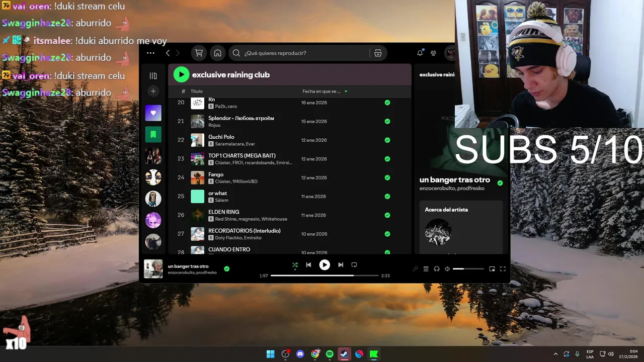Toggle saved checkmark for Guchi Polo
The width and height of the screenshot is (644, 362).
(x=387, y=140)
